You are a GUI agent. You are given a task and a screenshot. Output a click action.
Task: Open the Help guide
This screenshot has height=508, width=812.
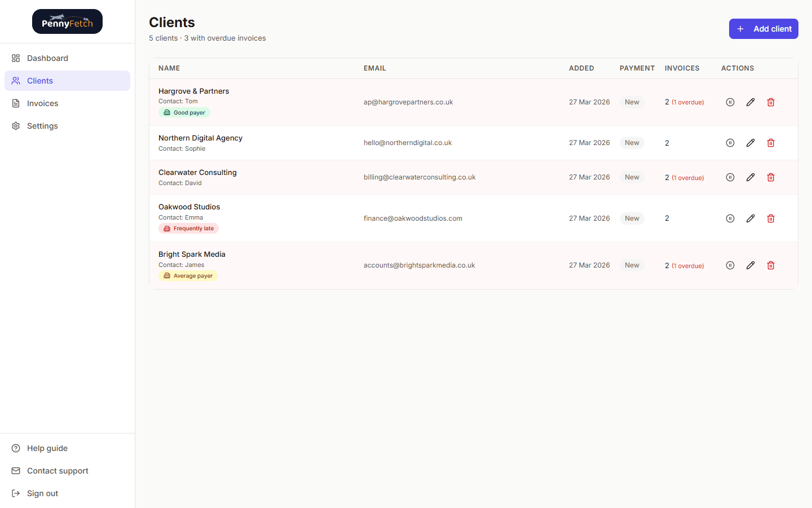click(47, 448)
